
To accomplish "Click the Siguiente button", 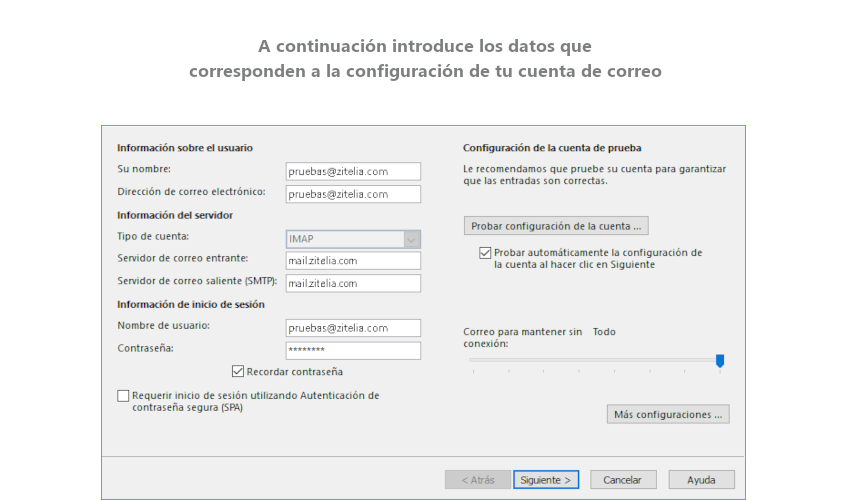I will [x=546, y=480].
